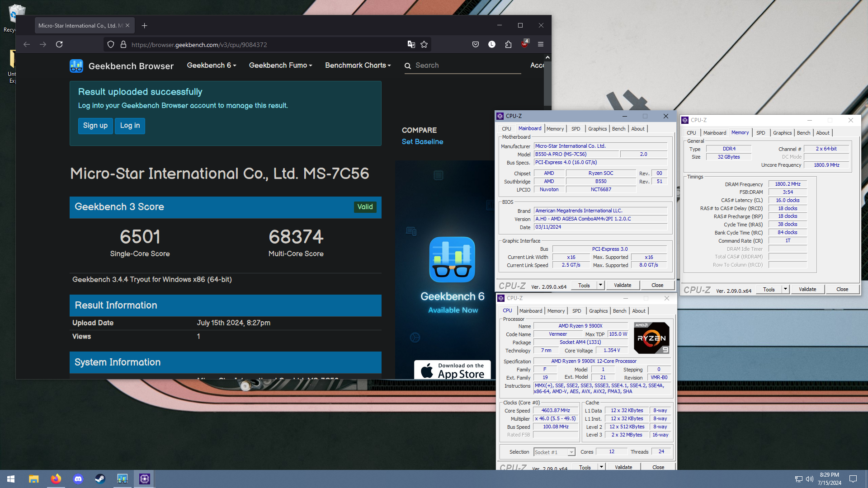The image size is (868, 488).
Task: Switch to Bench tab in Memory CPU-Z window
Action: [x=803, y=133]
